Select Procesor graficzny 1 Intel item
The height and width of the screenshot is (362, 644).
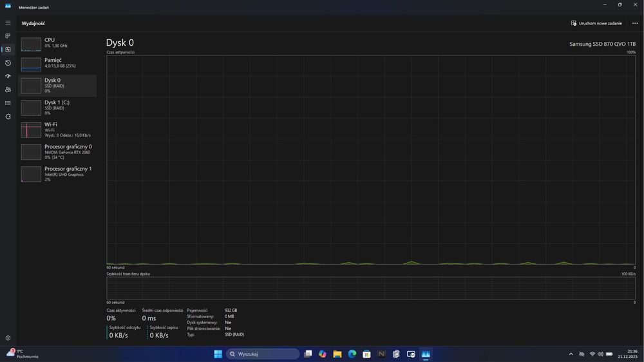pos(57,174)
